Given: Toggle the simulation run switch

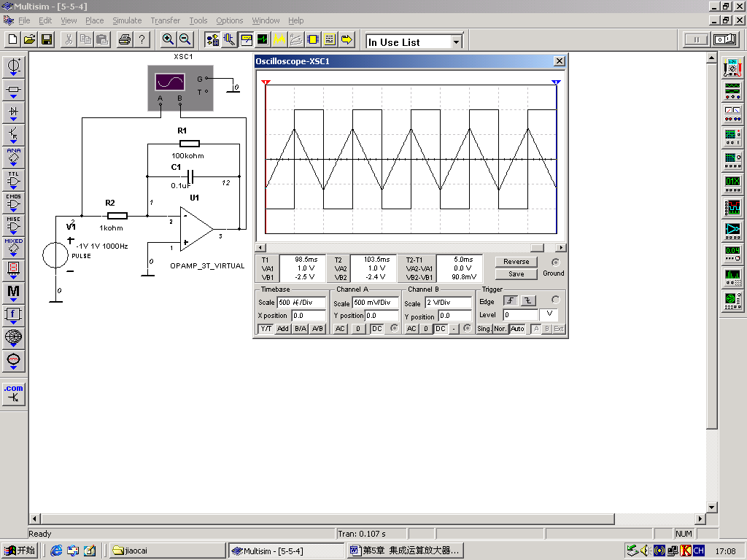Looking at the screenshot, I should point(725,39).
